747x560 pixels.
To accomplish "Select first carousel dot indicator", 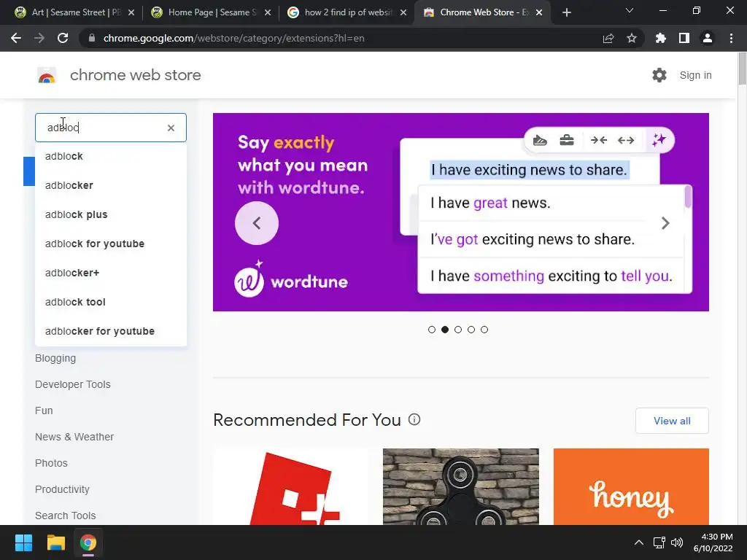I will pyautogui.click(x=432, y=330).
